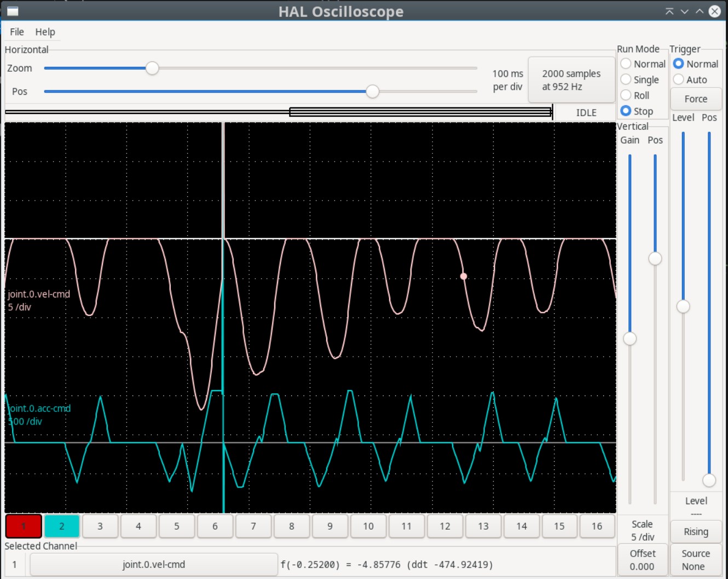Open the File menu
Screen dimensions: 728x579
[17, 32]
